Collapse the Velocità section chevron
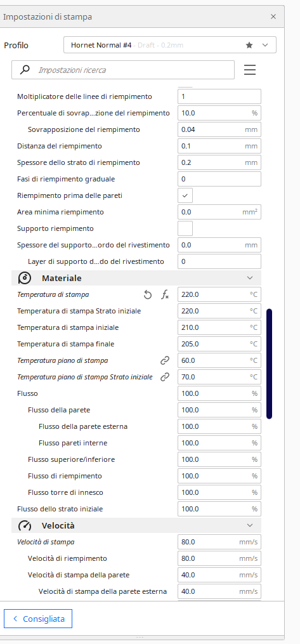 point(250,525)
